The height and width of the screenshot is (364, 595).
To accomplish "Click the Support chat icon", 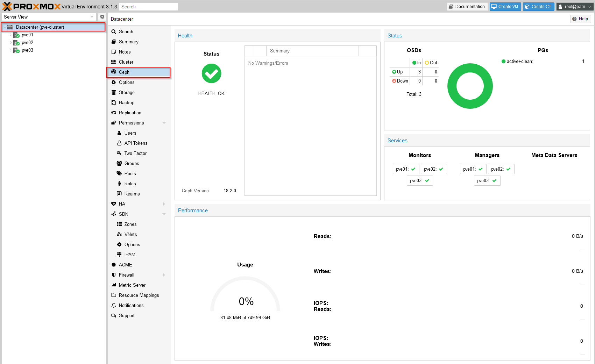I will click(x=114, y=315).
